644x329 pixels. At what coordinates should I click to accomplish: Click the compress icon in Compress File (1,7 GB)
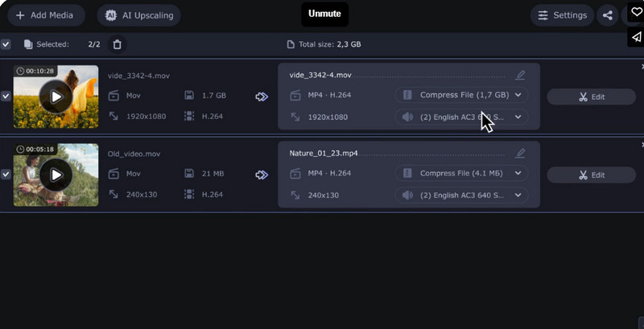407,95
